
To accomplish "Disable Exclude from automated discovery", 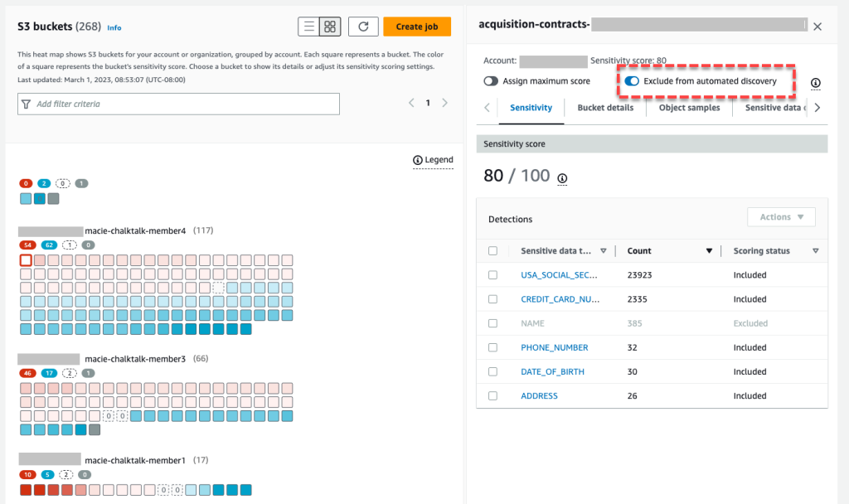I will 632,81.
